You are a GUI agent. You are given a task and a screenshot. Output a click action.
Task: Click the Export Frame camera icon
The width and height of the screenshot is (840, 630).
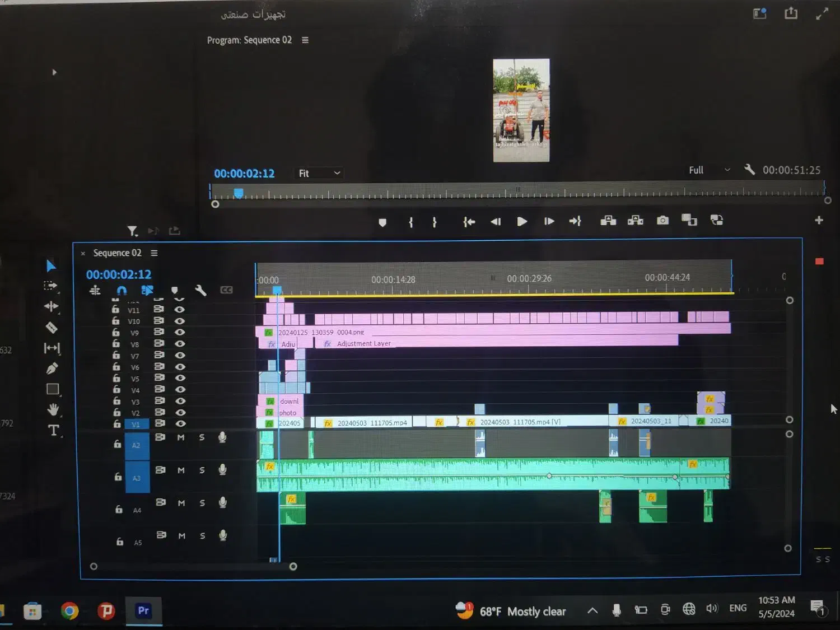pos(662,221)
